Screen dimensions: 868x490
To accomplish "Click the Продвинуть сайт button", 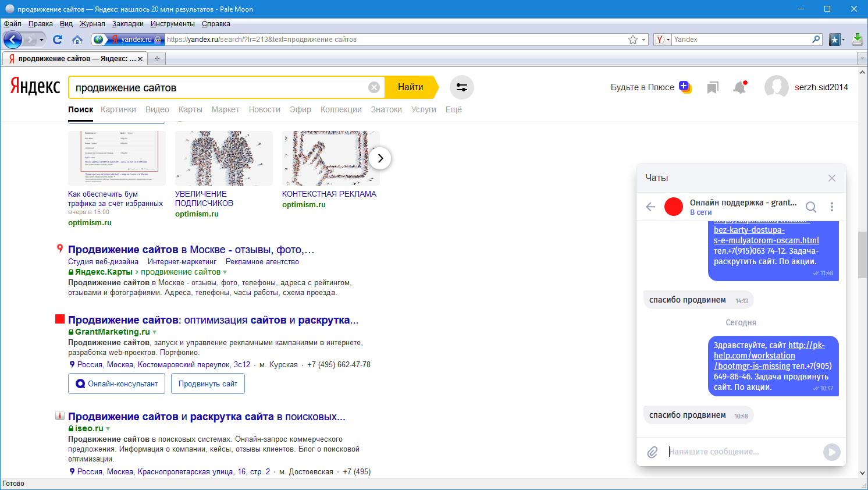I will 208,384.
